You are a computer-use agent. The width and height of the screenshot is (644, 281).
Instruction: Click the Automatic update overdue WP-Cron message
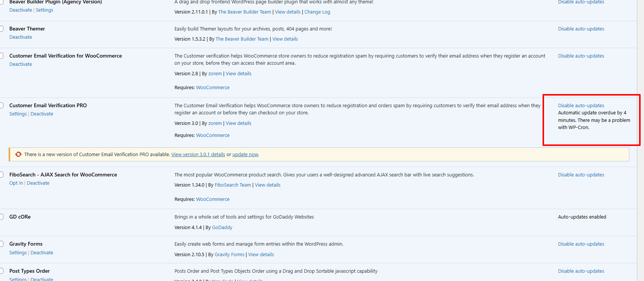tap(594, 120)
